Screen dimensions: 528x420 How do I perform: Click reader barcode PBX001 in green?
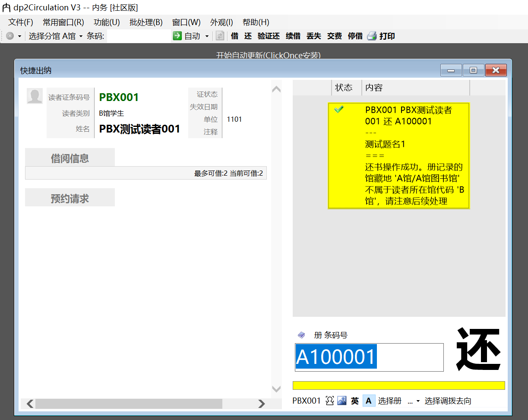pos(119,98)
